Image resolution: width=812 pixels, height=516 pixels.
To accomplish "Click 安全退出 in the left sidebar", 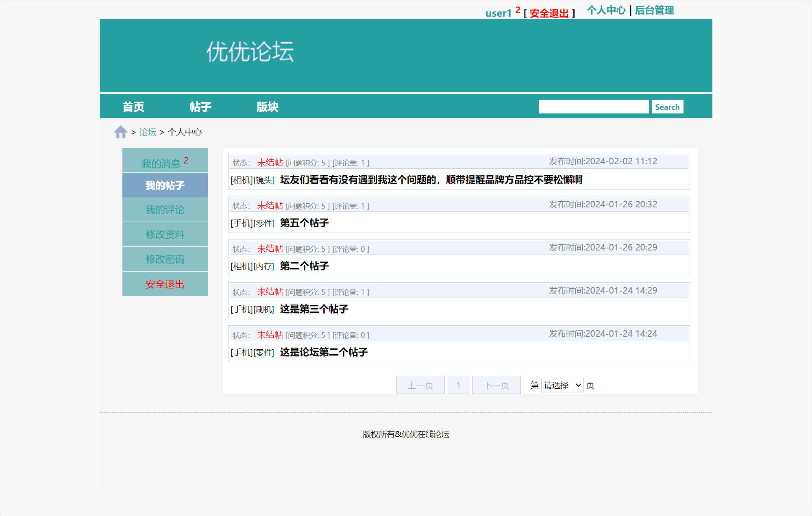I will (165, 284).
